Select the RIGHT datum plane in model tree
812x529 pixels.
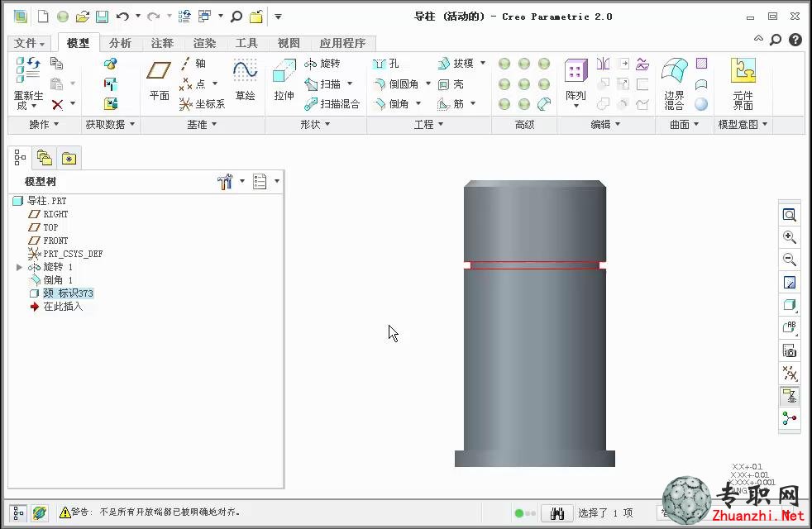(55, 214)
